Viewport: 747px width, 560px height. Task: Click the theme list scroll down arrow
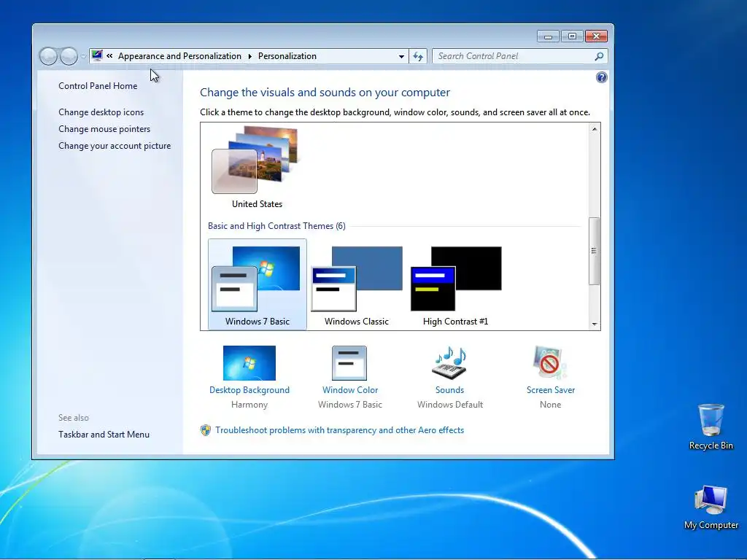pyautogui.click(x=594, y=324)
